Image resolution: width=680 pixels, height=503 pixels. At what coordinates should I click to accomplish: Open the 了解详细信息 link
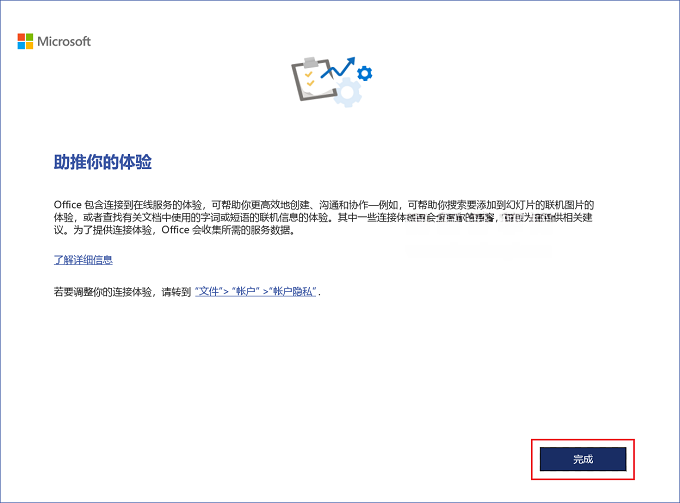[x=83, y=260]
